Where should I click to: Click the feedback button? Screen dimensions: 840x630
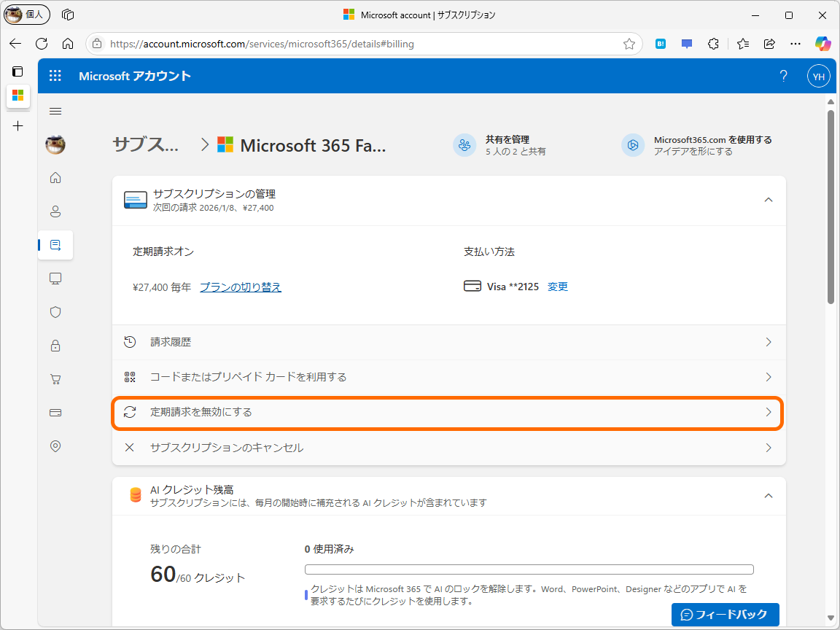725,615
